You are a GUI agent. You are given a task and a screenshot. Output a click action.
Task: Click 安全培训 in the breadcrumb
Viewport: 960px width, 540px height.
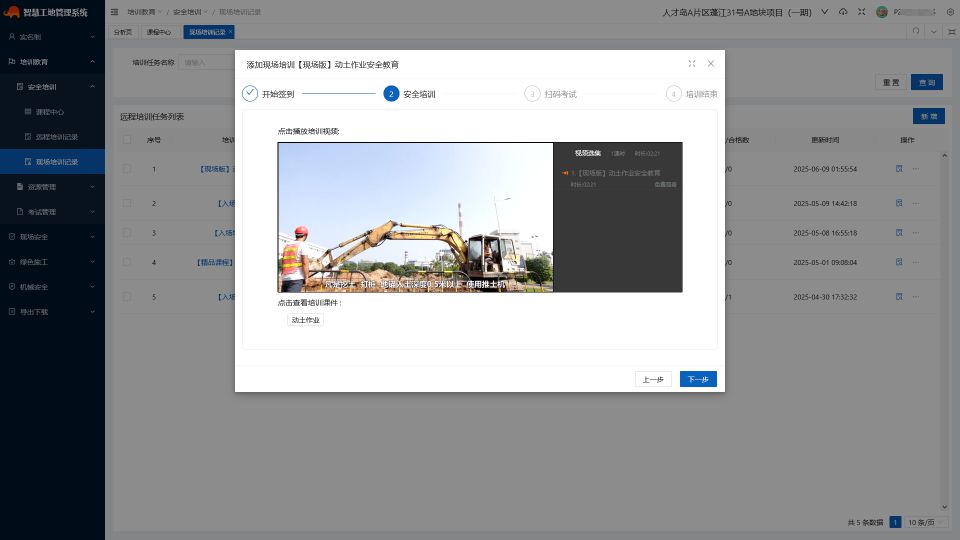click(x=187, y=12)
